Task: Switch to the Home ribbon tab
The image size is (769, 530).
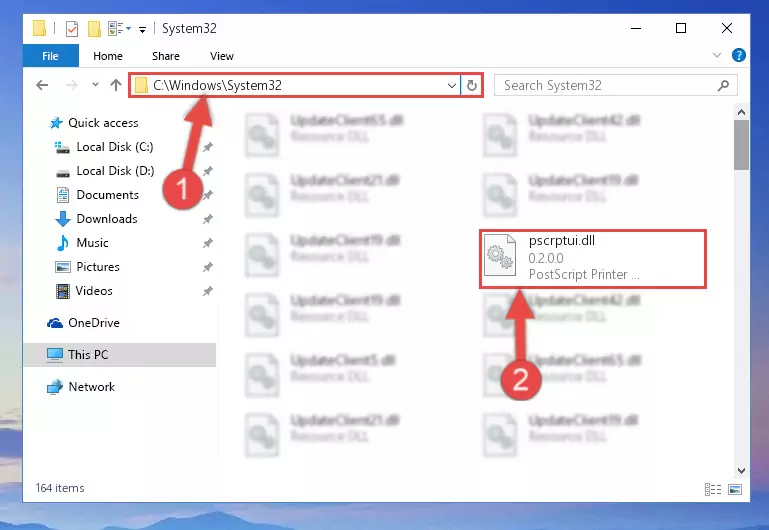Action: point(108,56)
